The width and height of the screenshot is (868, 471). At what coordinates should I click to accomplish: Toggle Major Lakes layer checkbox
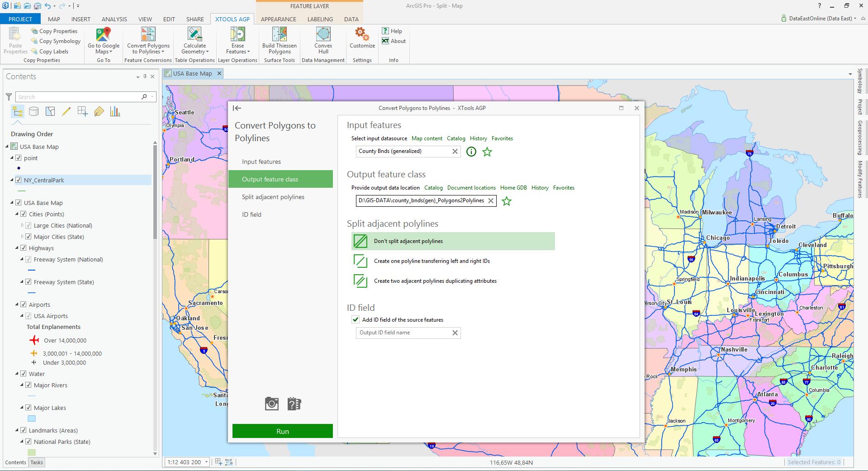[x=28, y=408]
